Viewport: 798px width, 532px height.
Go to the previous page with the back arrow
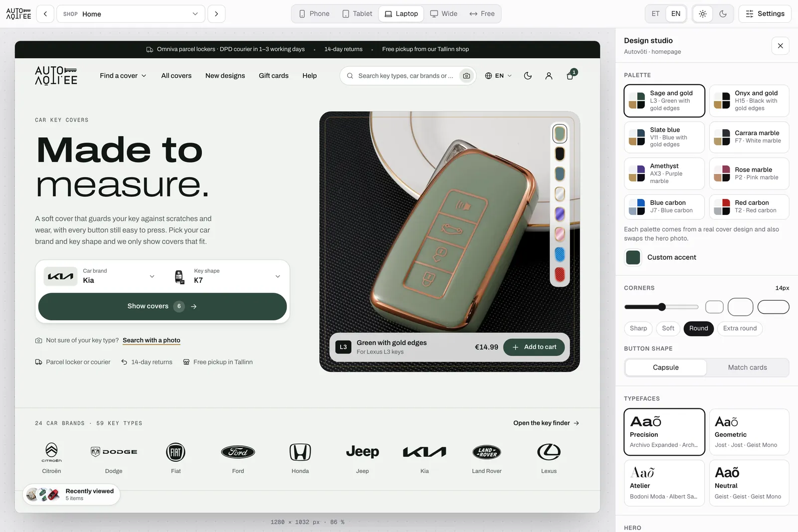click(x=45, y=14)
